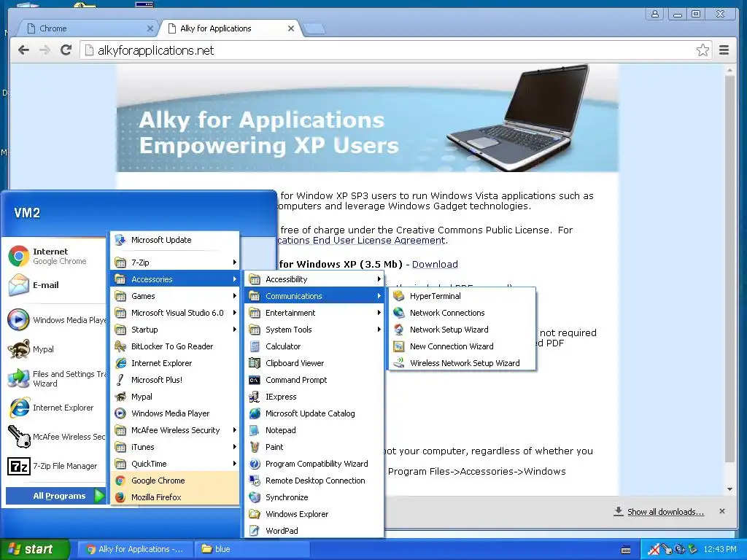747x560 pixels.
Task: Click the address bar
Action: [x=395, y=50]
